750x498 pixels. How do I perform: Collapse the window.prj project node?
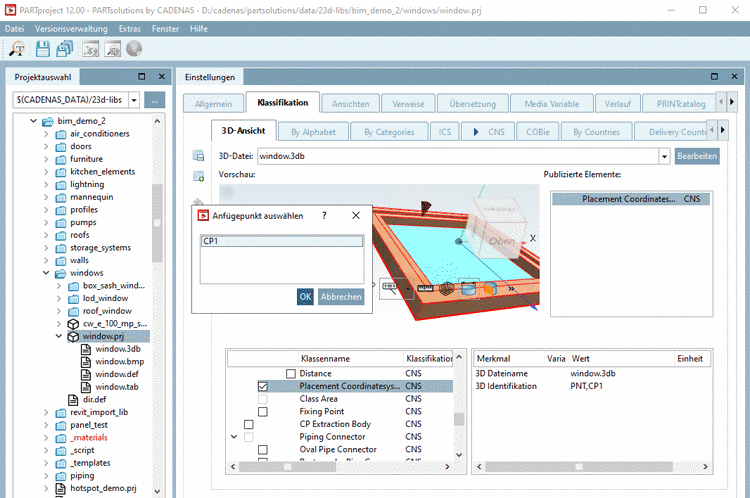tap(58, 336)
